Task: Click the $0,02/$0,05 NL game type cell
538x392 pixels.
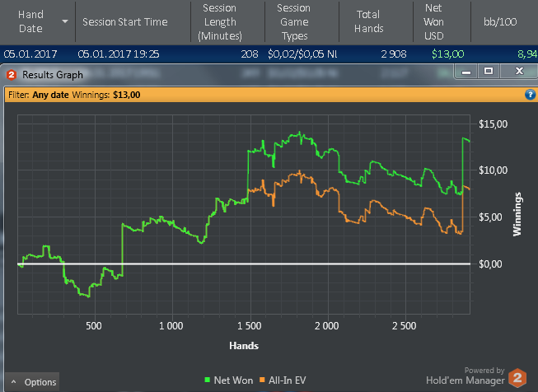Action: [302, 54]
